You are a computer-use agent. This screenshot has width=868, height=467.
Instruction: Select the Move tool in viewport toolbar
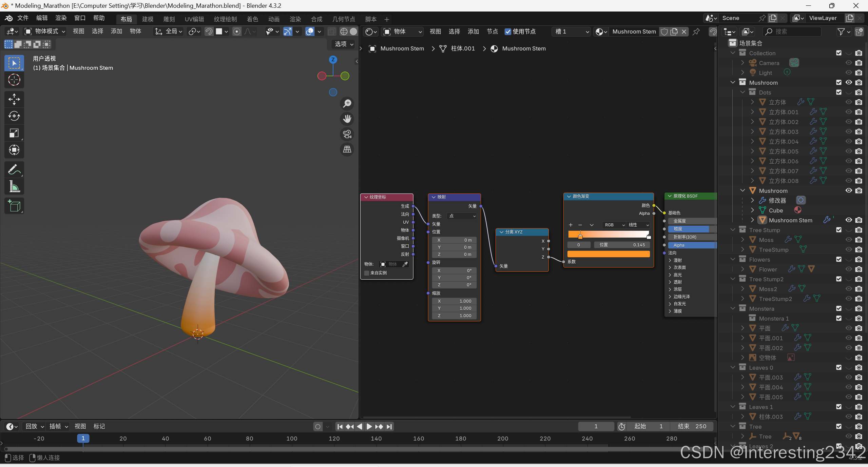click(14, 99)
